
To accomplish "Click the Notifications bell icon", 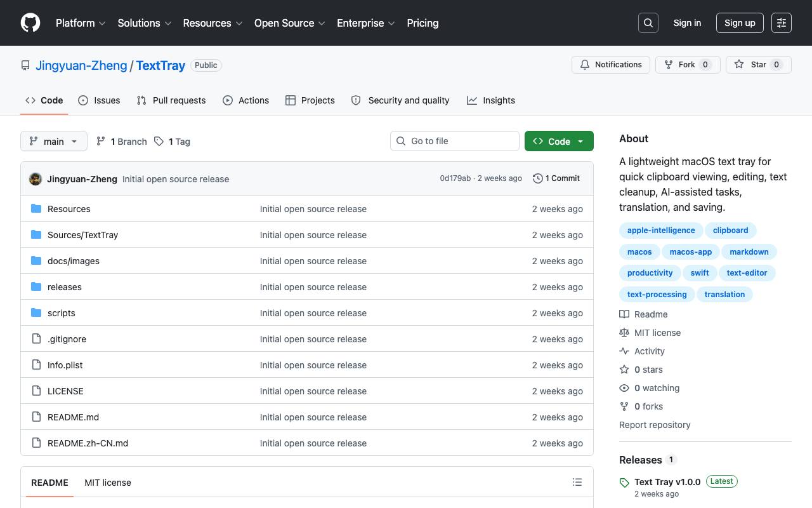I will pos(585,65).
